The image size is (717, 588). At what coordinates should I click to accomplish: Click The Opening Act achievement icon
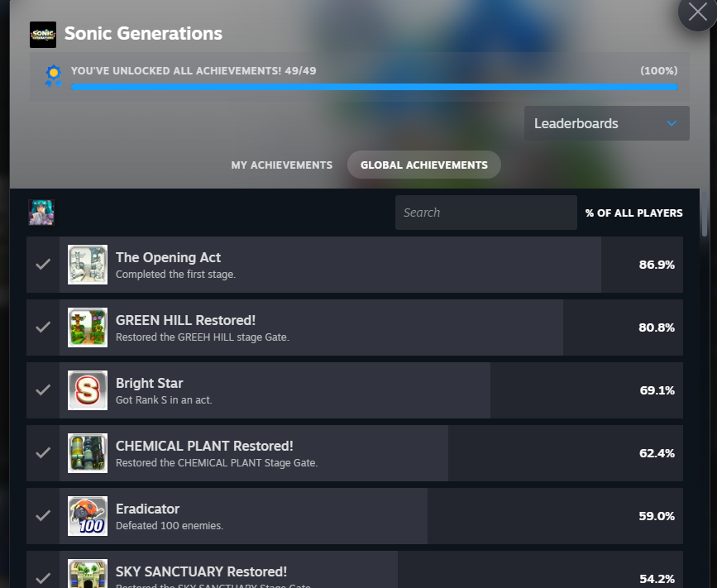point(88,265)
